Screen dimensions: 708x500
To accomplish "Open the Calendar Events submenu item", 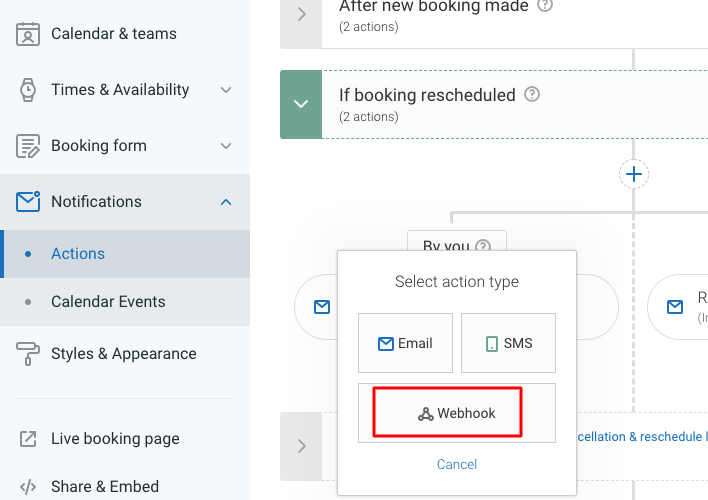I will (x=108, y=302).
